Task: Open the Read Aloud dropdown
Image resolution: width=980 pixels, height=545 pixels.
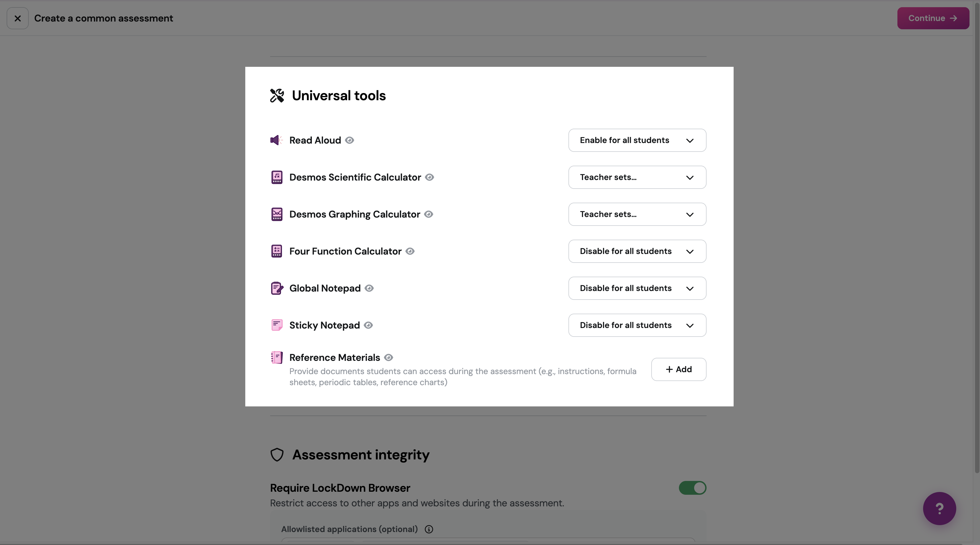Action: coord(637,140)
